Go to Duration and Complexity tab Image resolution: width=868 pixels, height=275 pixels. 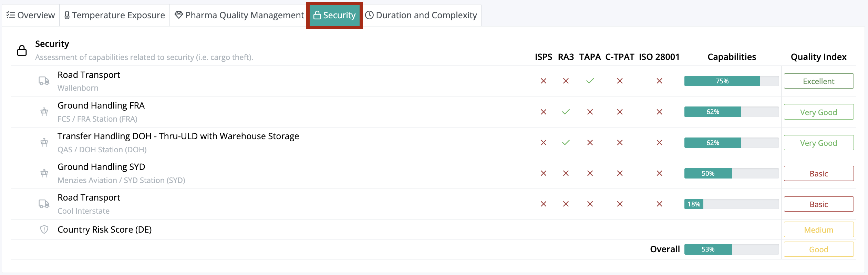[421, 15]
